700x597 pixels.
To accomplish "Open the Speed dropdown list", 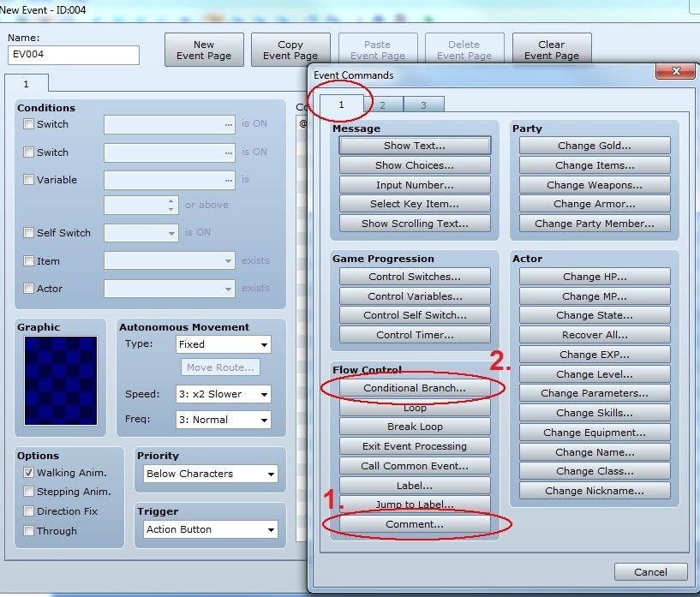I will pos(223,394).
